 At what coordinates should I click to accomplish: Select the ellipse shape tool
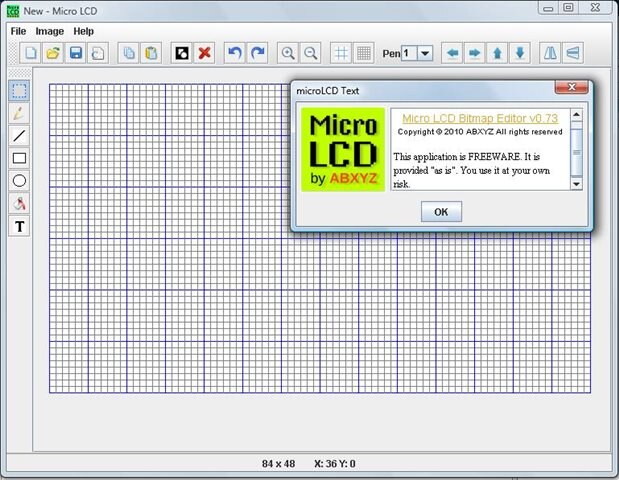click(19, 181)
